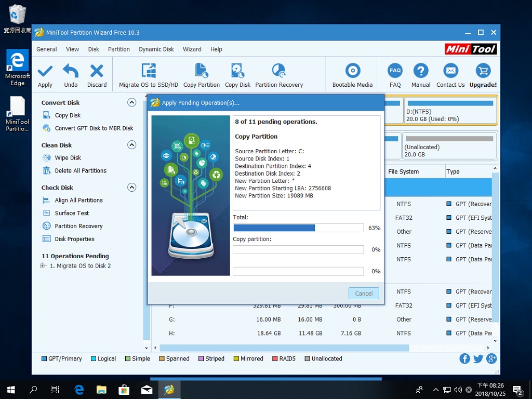Viewport: 532px width, 399px height.
Task: Open the Google Plus link icon
Action: 491,358
